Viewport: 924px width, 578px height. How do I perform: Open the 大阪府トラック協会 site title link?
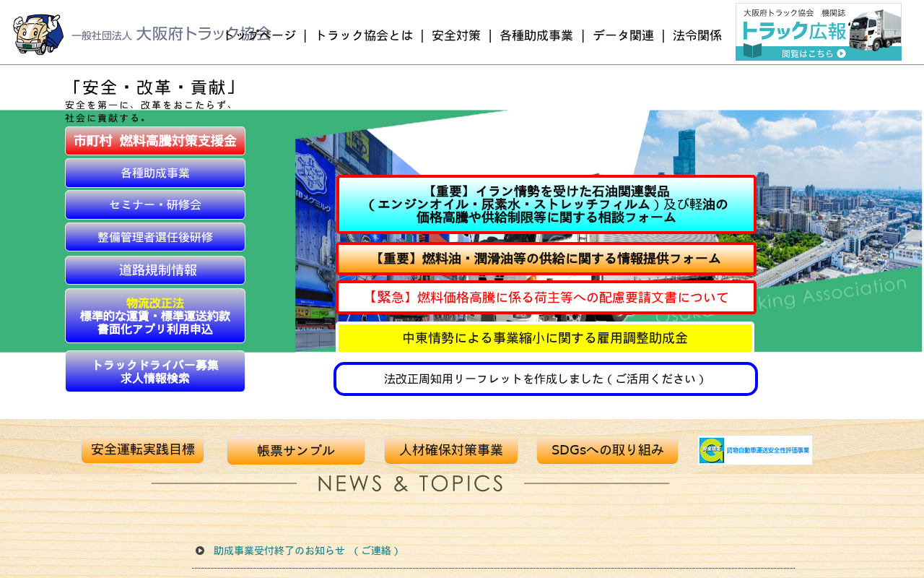click(172, 34)
